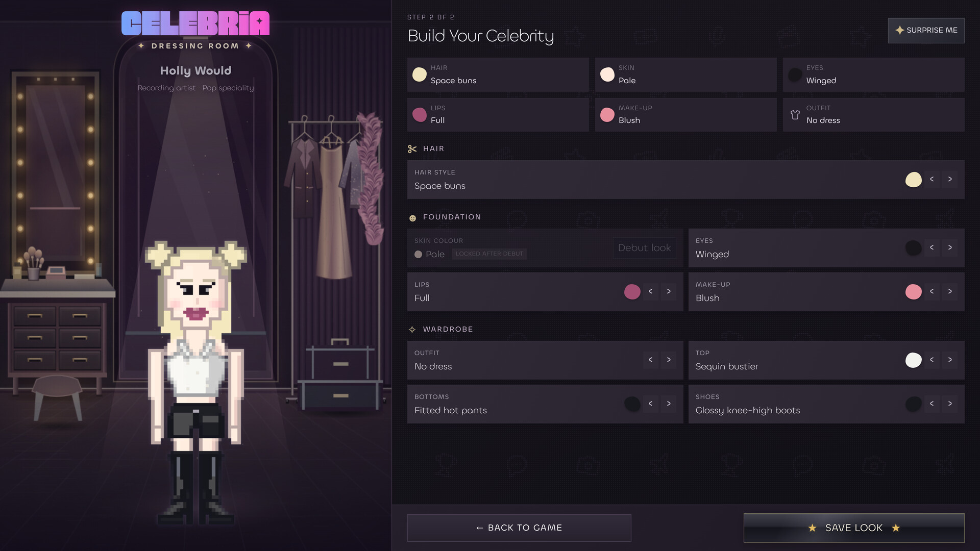Show next outfit option
The height and width of the screenshot is (551, 980).
coord(669,360)
